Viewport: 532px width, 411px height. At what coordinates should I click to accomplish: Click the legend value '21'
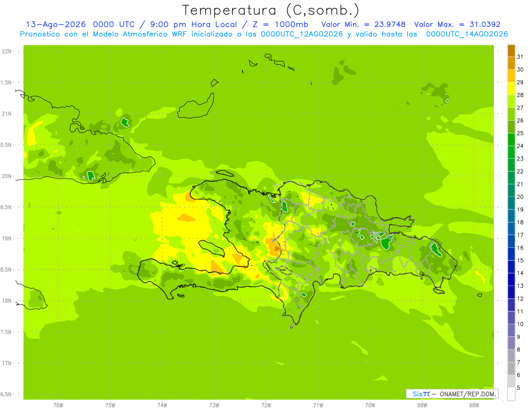(520, 184)
